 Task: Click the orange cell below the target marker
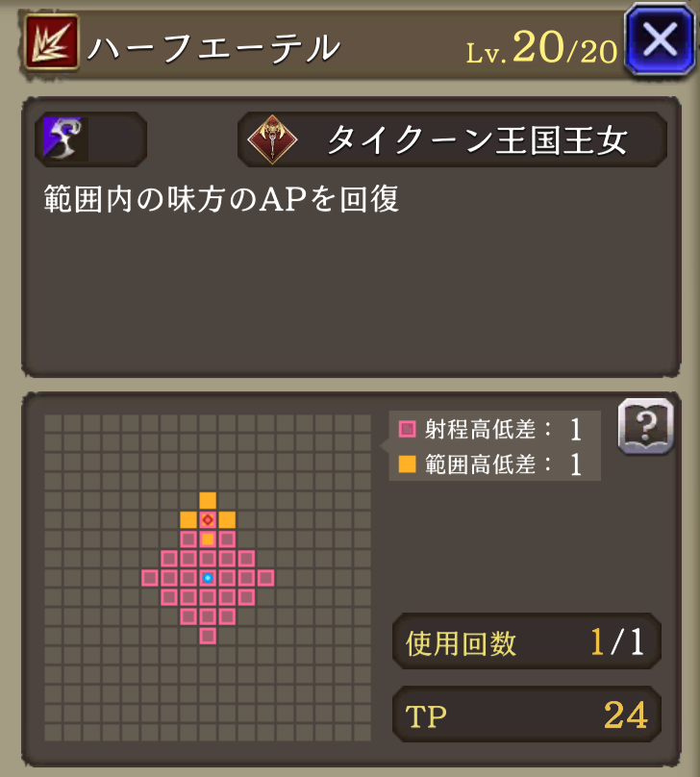(208, 539)
